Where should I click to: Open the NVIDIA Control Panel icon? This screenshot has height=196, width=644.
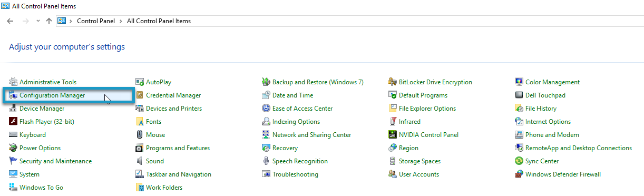tap(393, 135)
